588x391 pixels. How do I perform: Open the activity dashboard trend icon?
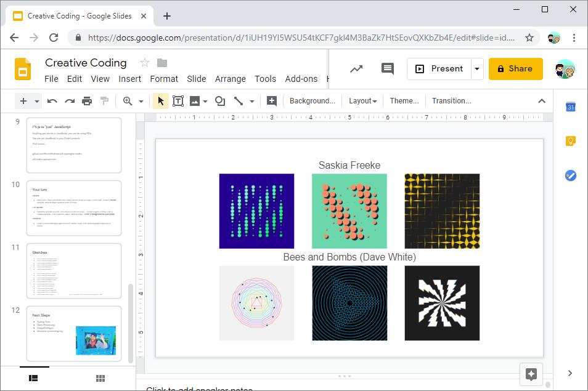click(x=356, y=68)
